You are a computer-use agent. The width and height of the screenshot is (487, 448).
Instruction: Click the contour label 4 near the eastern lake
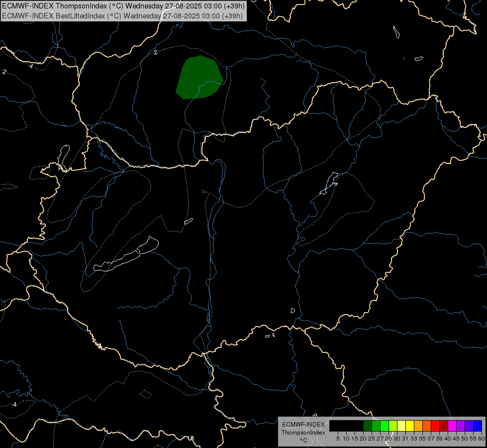coord(335,184)
